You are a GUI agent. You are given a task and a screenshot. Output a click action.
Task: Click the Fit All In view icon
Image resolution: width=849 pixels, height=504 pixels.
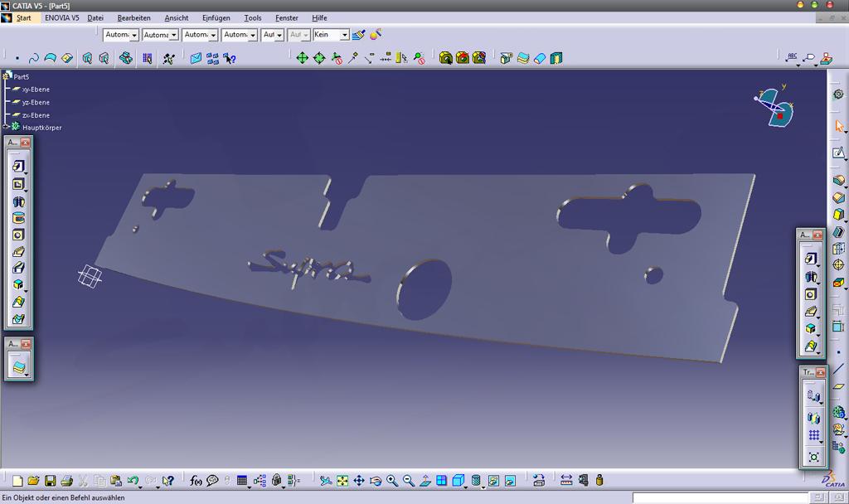coord(342,480)
